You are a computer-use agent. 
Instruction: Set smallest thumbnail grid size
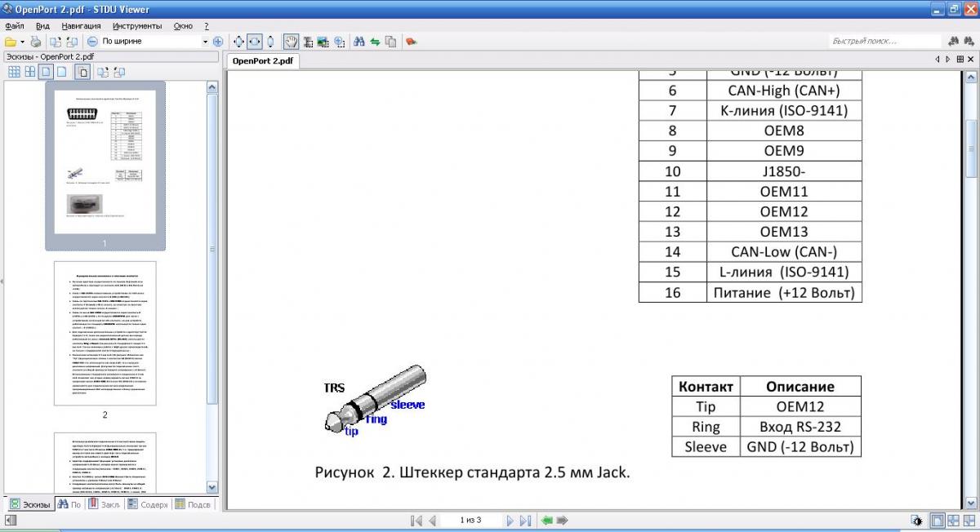click(x=14, y=72)
